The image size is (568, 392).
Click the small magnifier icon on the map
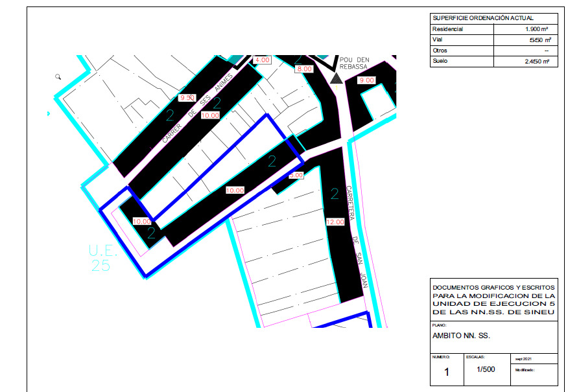pos(58,76)
